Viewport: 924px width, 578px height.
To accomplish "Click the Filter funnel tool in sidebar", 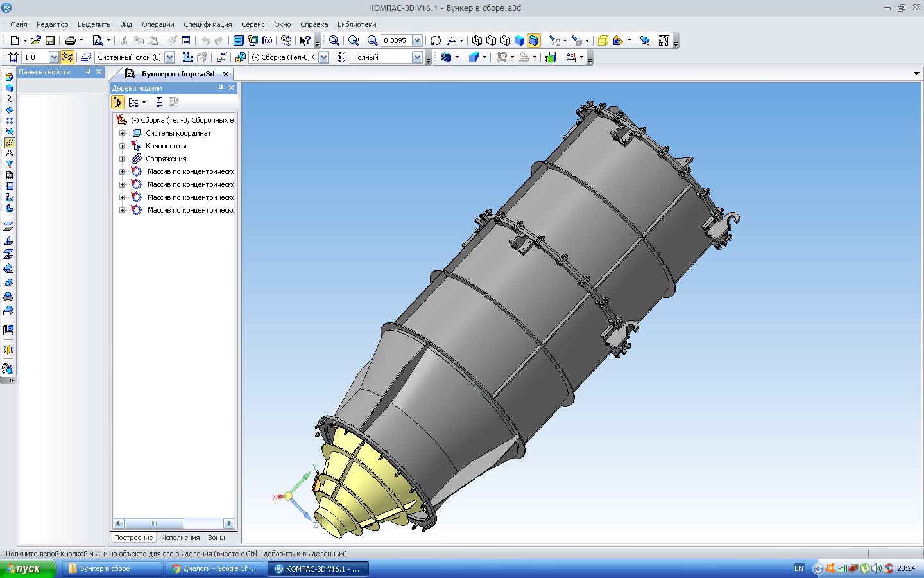I will tap(10, 164).
